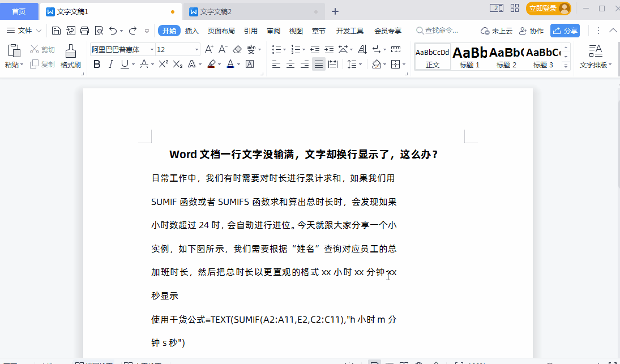Click the cloud status 未上云 button
Viewport: 620px width, 364px height.
point(496,31)
